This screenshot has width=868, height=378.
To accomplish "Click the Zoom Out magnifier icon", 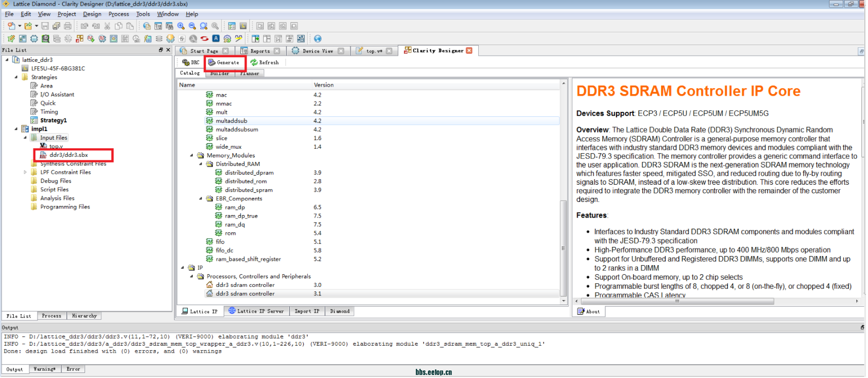I will 192,26.
